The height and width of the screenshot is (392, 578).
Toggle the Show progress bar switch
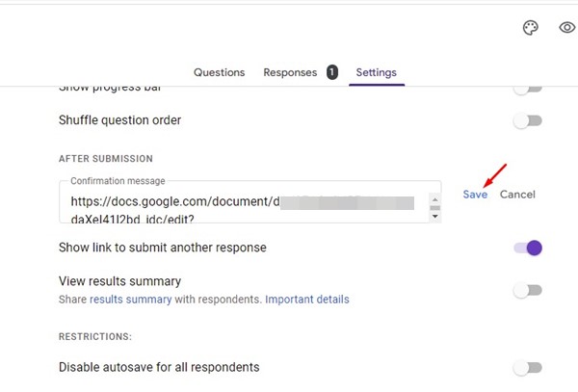pyautogui.click(x=527, y=89)
